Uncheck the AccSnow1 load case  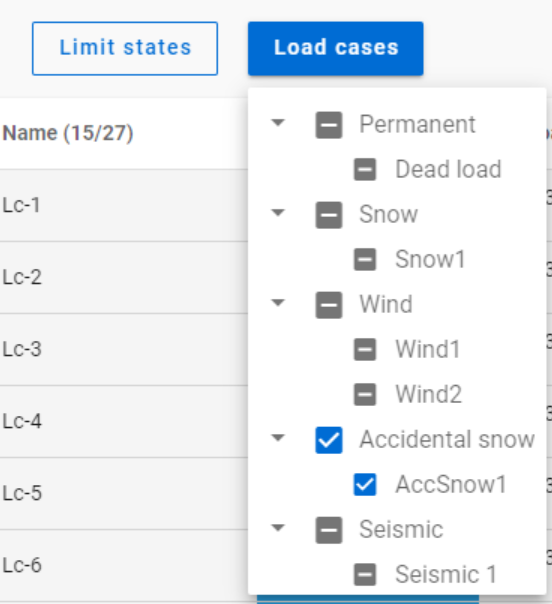coord(365,485)
